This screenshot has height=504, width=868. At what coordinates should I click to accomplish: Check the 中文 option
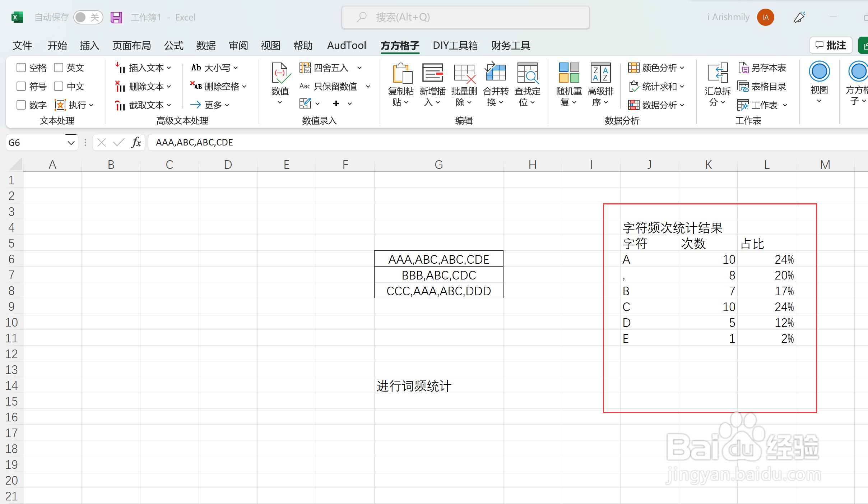(58, 86)
